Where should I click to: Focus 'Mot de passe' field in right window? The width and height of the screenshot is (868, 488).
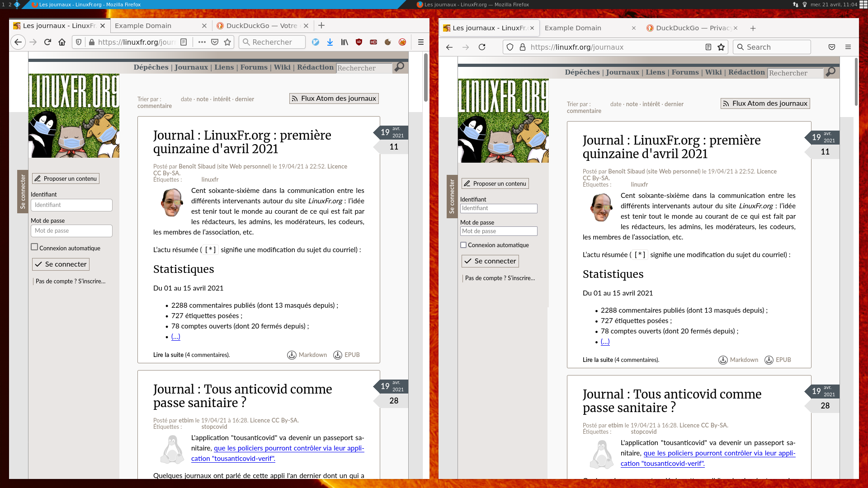(499, 231)
